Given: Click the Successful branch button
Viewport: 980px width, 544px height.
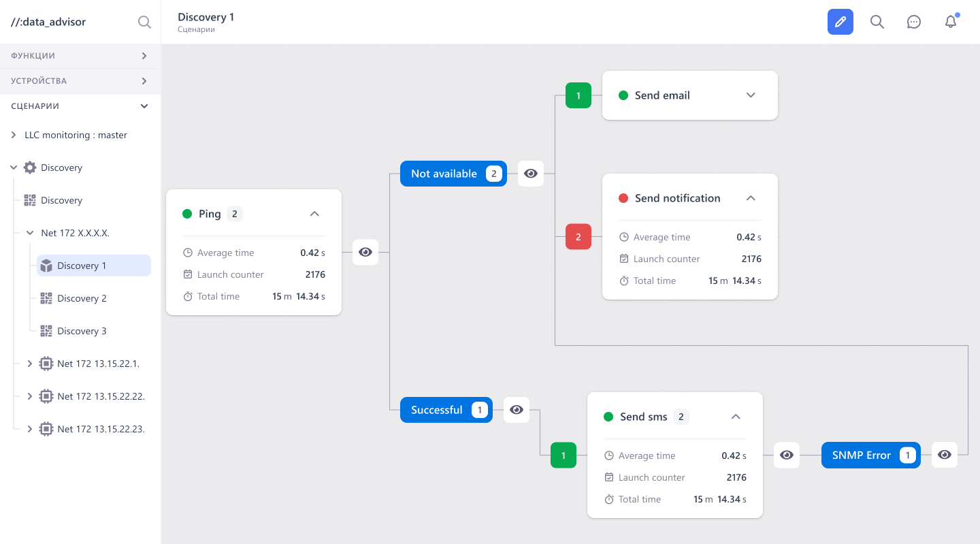Looking at the screenshot, I should pos(446,410).
